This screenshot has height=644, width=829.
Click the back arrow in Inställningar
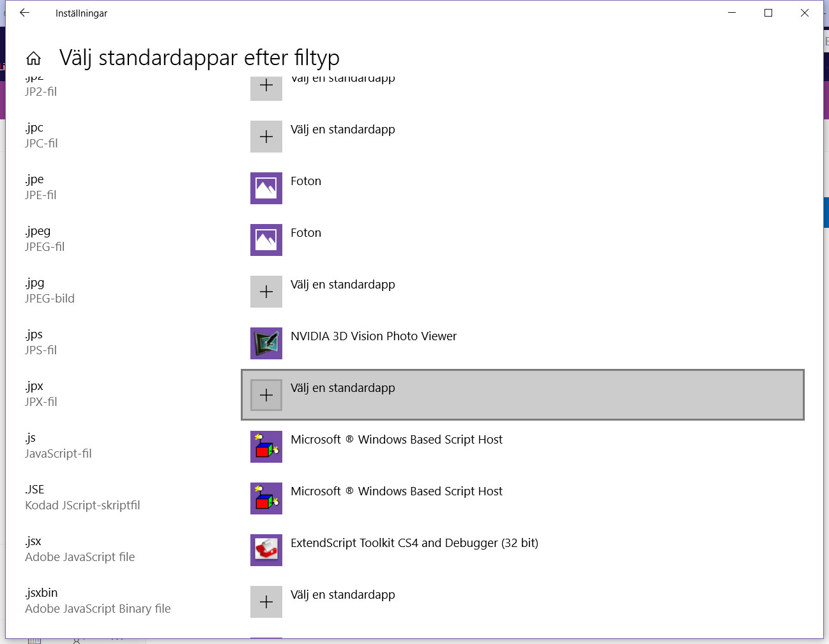pyautogui.click(x=24, y=13)
